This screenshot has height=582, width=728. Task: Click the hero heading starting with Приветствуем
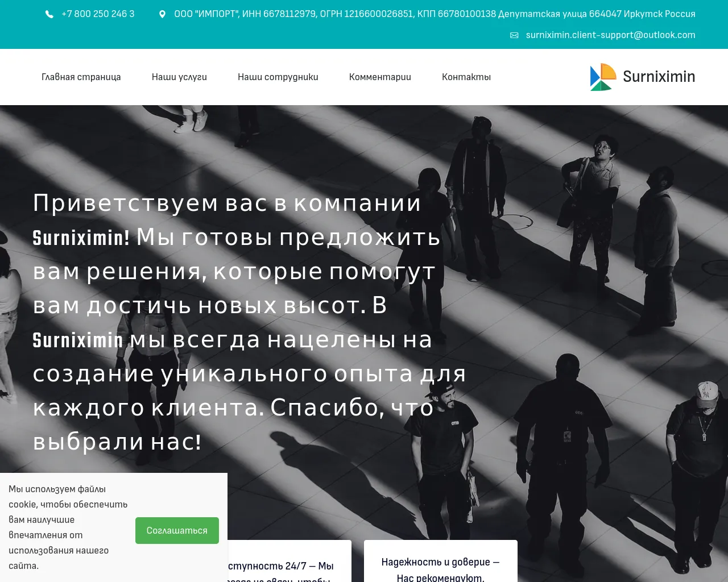[250, 322]
